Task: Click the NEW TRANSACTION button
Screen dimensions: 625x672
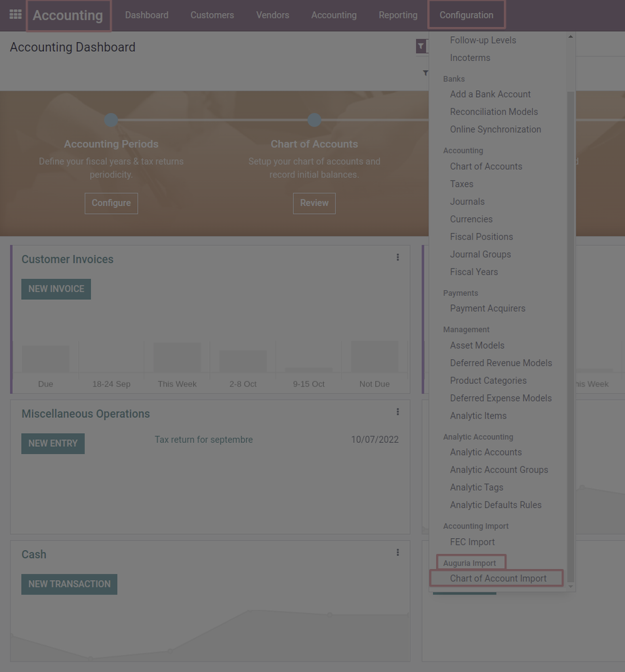Action: 69,584
